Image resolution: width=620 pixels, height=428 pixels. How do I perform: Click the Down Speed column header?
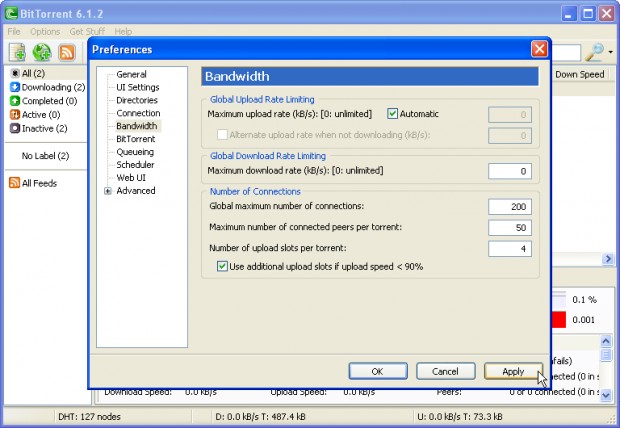click(x=580, y=74)
